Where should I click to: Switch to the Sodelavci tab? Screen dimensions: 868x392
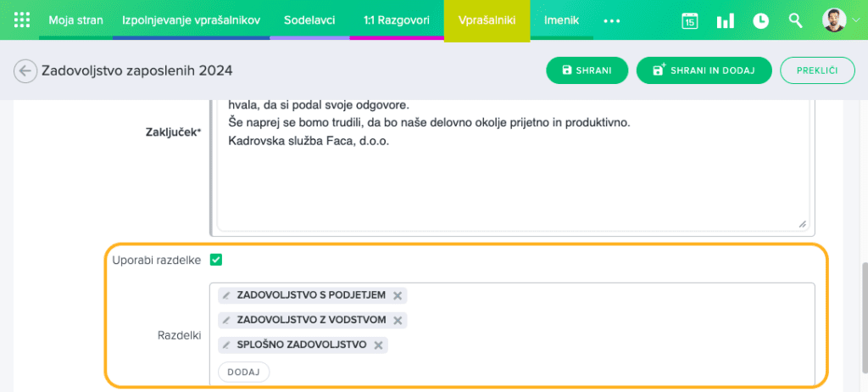tap(309, 20)
